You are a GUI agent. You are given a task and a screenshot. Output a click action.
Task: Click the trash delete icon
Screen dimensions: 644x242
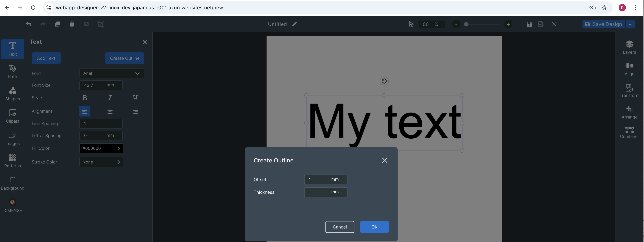pyautogui.click(x=72, y=24)
